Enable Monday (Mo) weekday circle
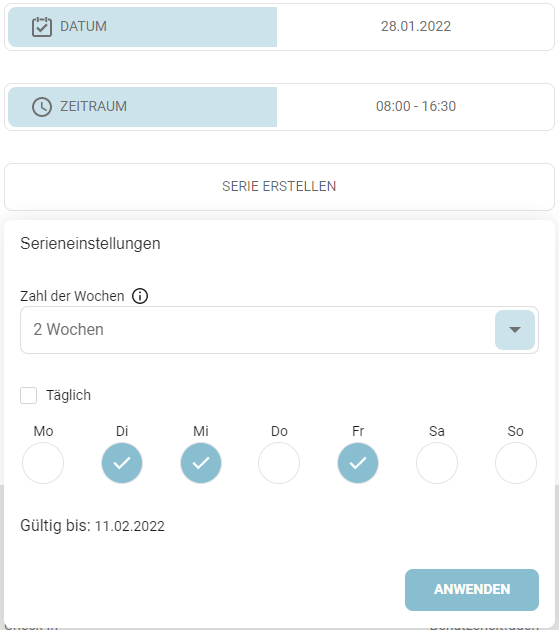The height and width of the screenshot is (630, 559). pyautogui.click(x=43, y=463)
